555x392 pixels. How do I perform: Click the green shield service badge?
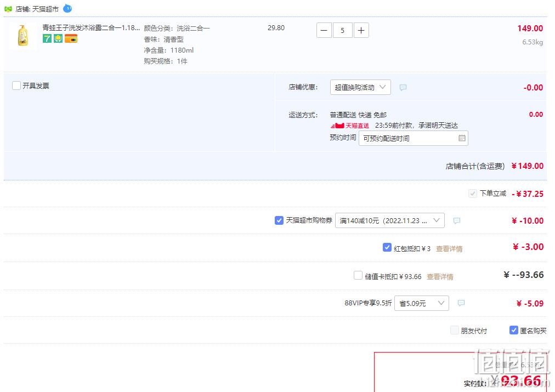coord(58,38)
